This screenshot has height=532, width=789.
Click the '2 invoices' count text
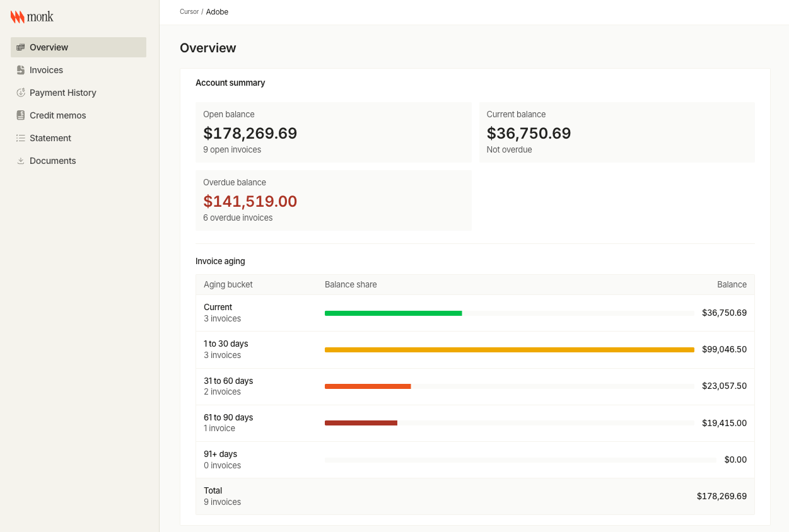coord(223,392)
